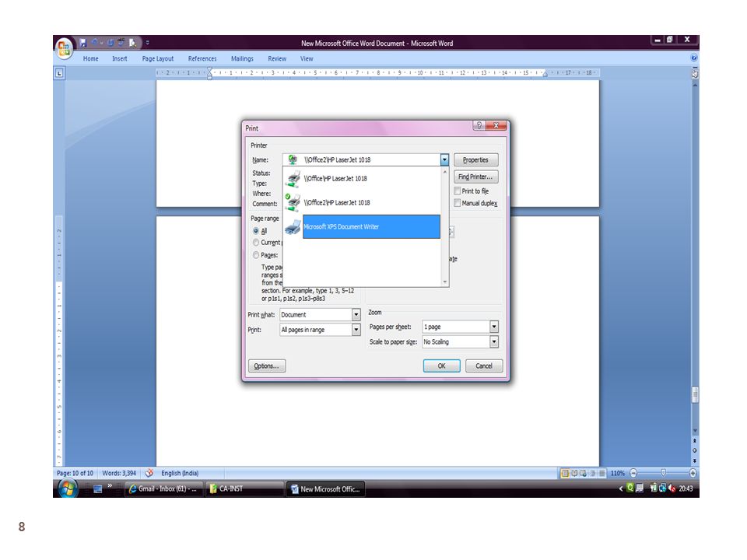Open the Print what dropdown
747x560 pixels.
(356, 315)
